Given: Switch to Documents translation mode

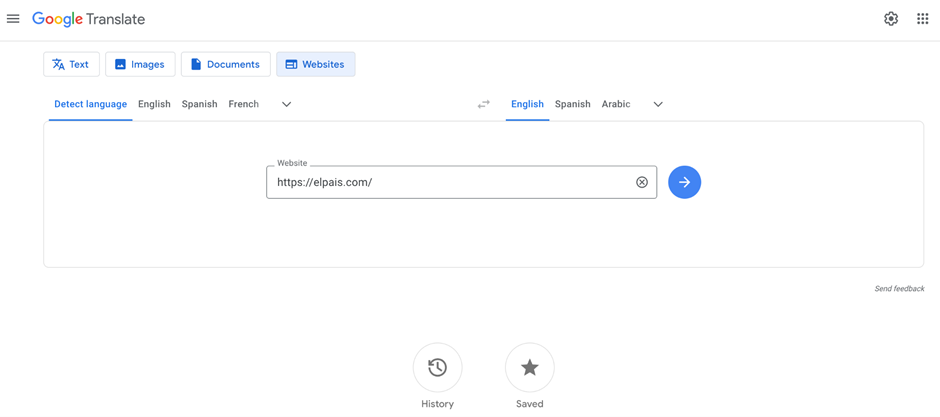Looking at the screenshot, I should pyautogui.click(x=225, y=64).
